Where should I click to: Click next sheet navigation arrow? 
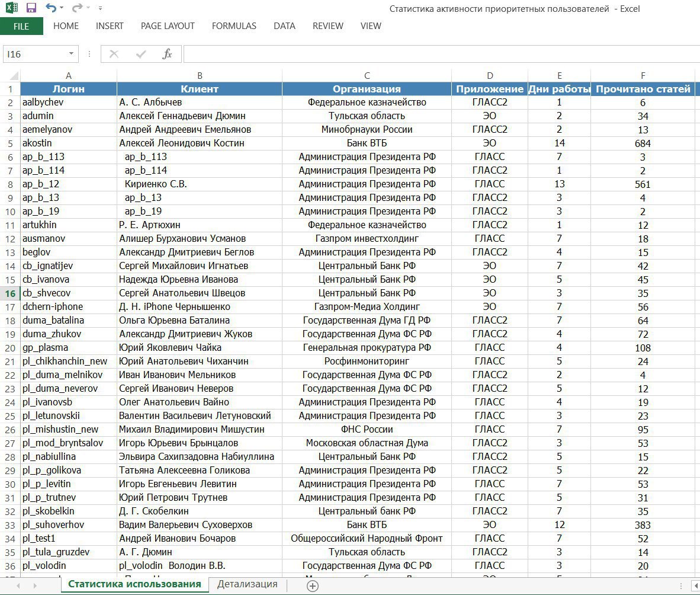(x=35, y=586)
